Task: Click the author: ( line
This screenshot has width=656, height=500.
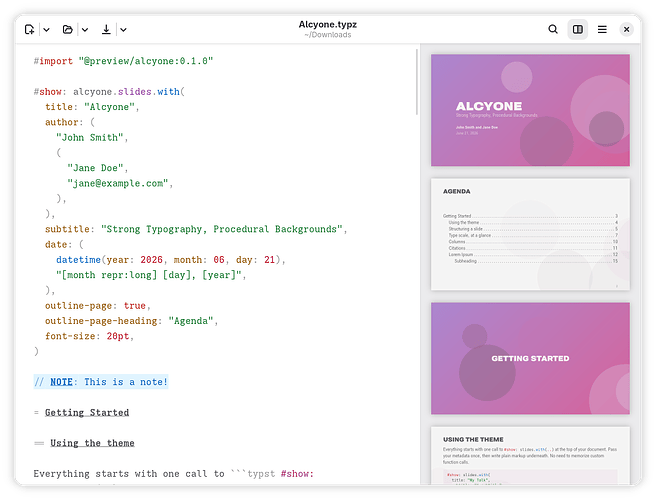Action: (70, 122)
